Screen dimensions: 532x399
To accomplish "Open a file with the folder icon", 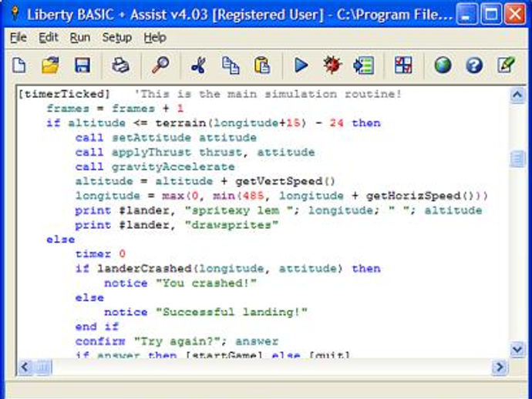I will click(x=50, y=65).
